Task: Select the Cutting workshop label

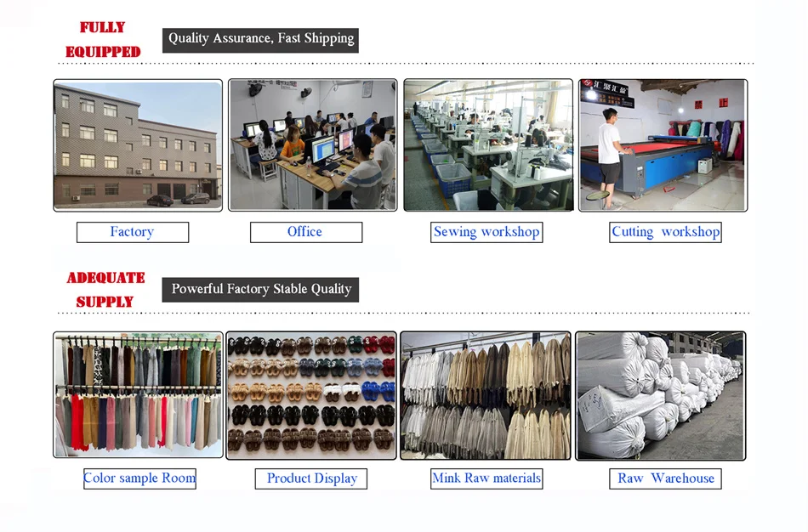Action: [665, 232]
